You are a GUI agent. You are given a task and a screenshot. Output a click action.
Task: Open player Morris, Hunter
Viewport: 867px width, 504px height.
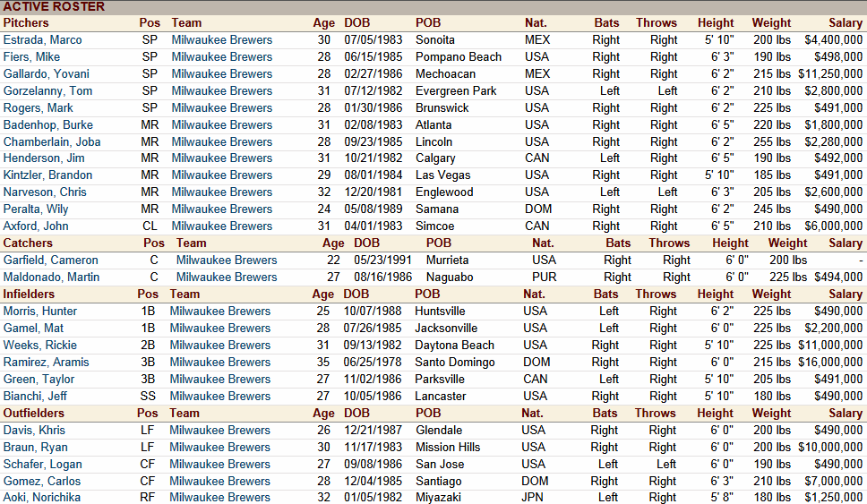[40, 312]
